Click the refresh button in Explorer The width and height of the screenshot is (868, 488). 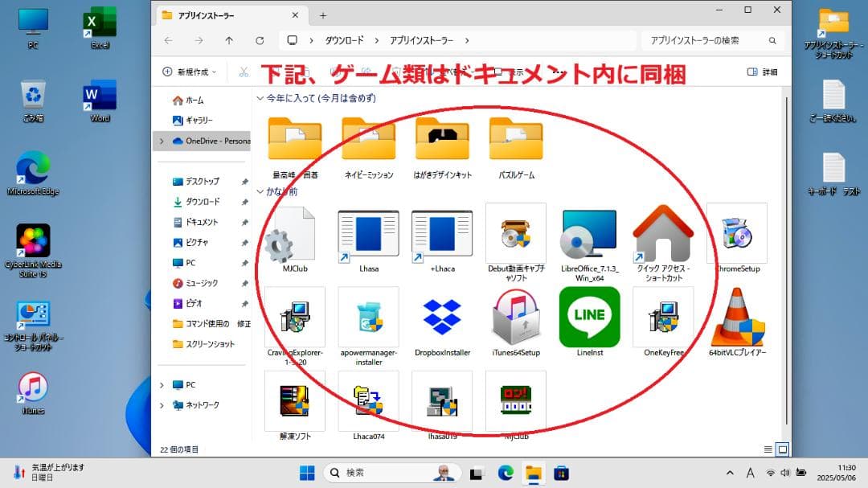(260, 40)
